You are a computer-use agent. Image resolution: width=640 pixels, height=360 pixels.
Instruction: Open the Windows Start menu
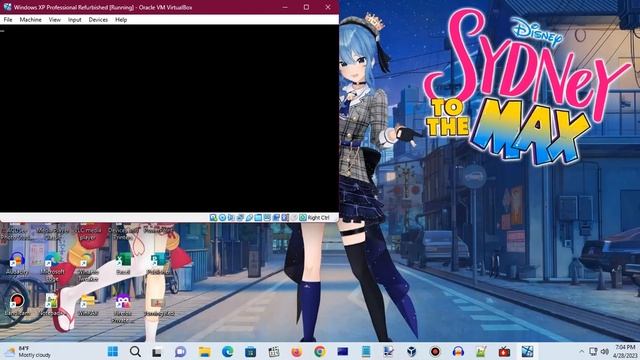113,351
